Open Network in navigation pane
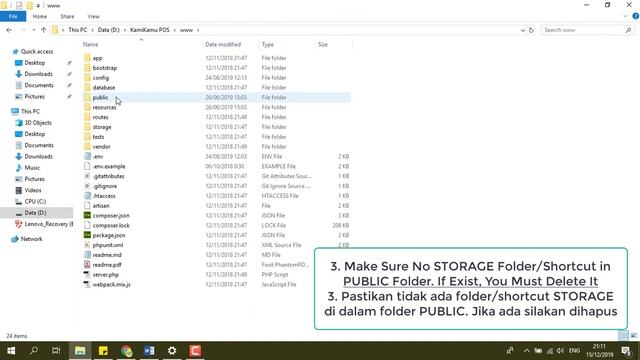 pos(31,239)
